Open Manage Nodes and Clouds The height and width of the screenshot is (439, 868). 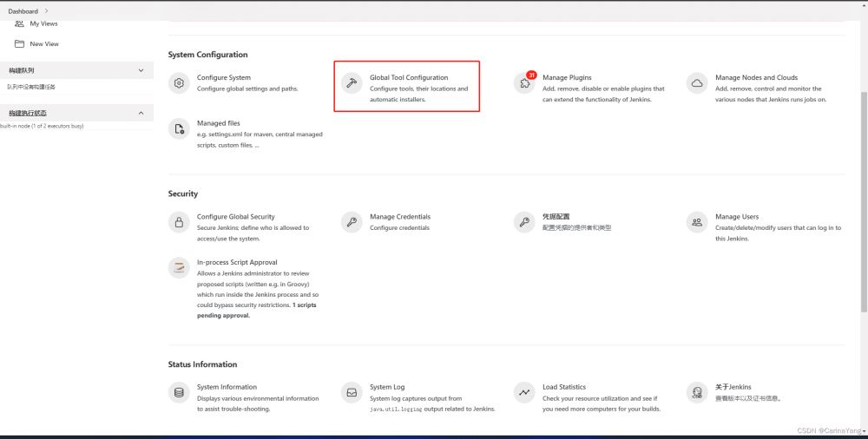click(x=756, y=77)
